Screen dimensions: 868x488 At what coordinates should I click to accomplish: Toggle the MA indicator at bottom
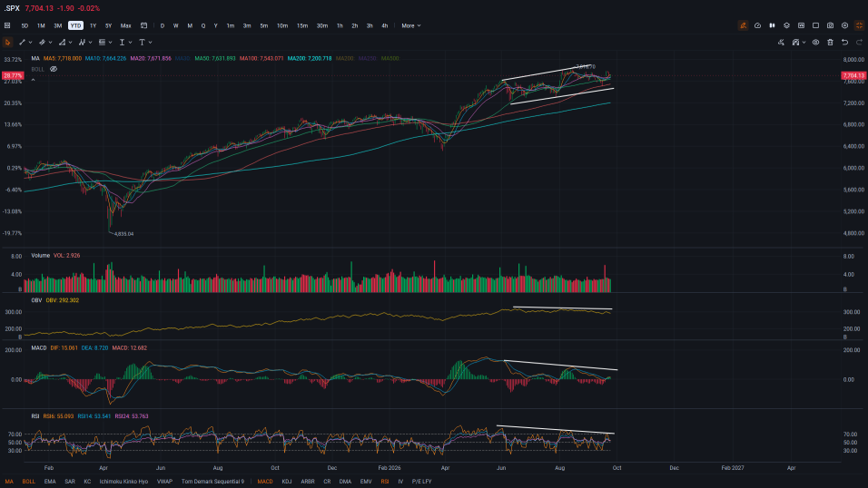pos(9,482)
